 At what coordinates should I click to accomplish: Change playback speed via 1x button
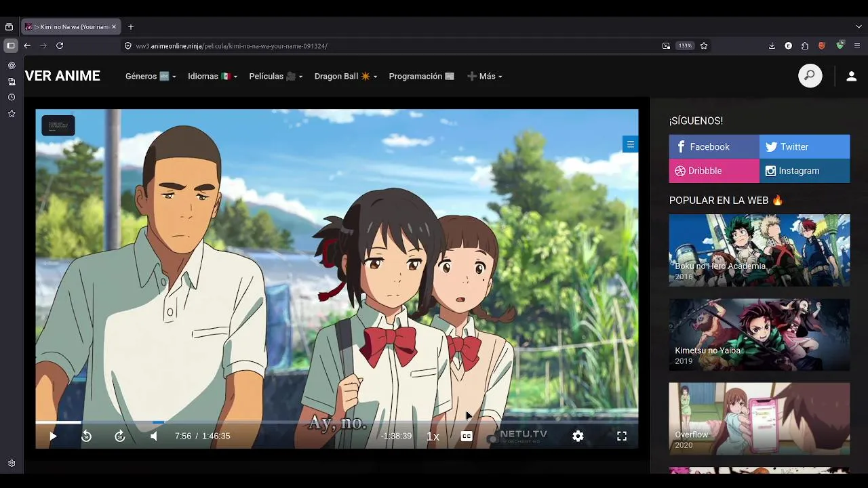[433, 436]
